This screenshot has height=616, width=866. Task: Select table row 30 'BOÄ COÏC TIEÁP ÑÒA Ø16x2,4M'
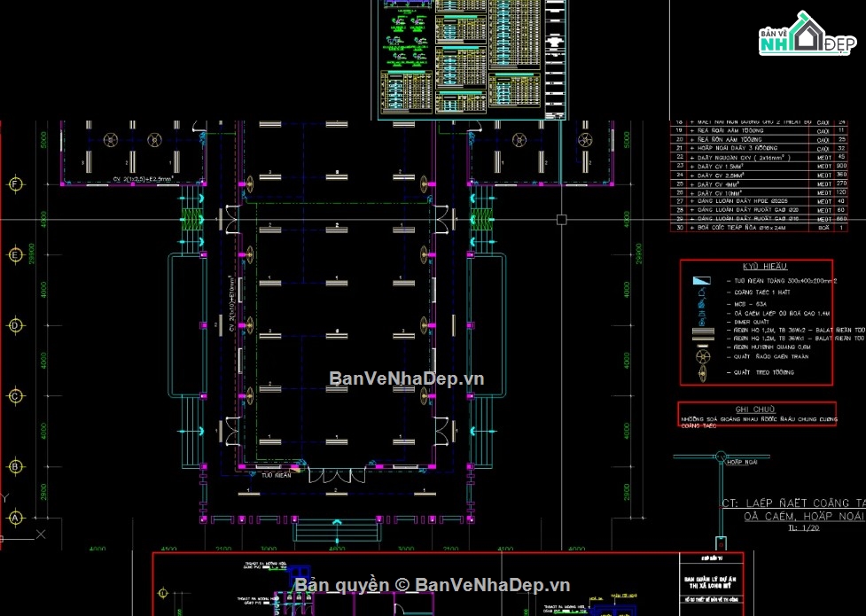(x=759, y=228)
